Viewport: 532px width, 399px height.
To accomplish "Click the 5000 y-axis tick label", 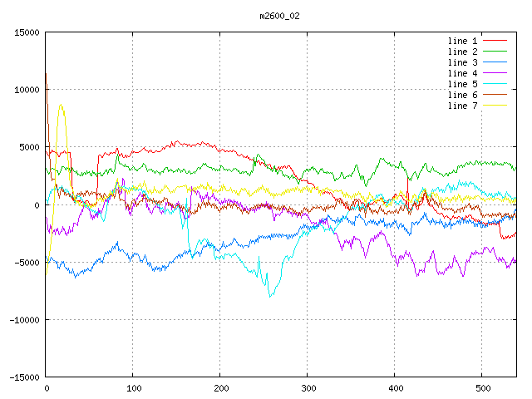I will tap(29, 148).
